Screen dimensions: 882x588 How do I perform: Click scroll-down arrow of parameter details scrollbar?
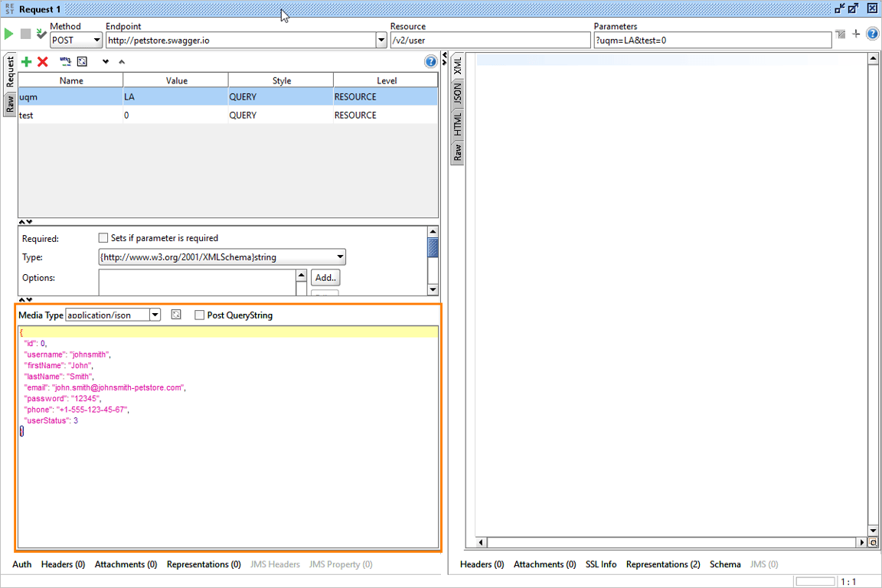[433, 289]
